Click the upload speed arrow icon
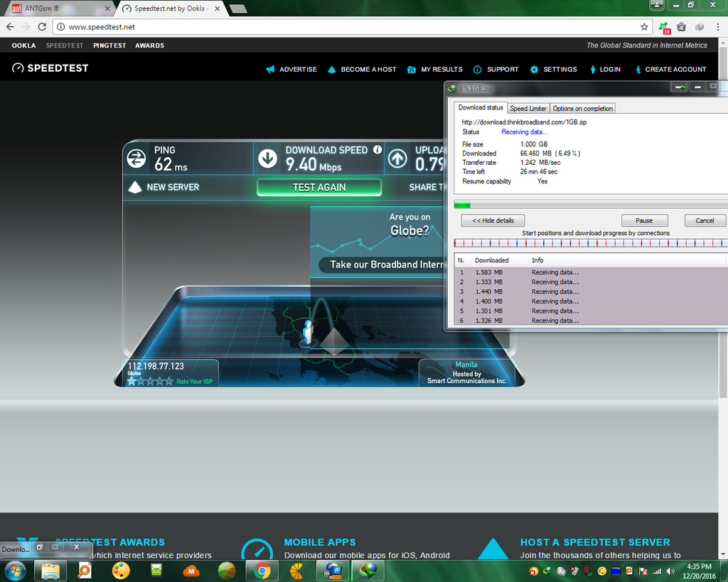The width and height of the screenshot is (728, 582). click(397, 158)
